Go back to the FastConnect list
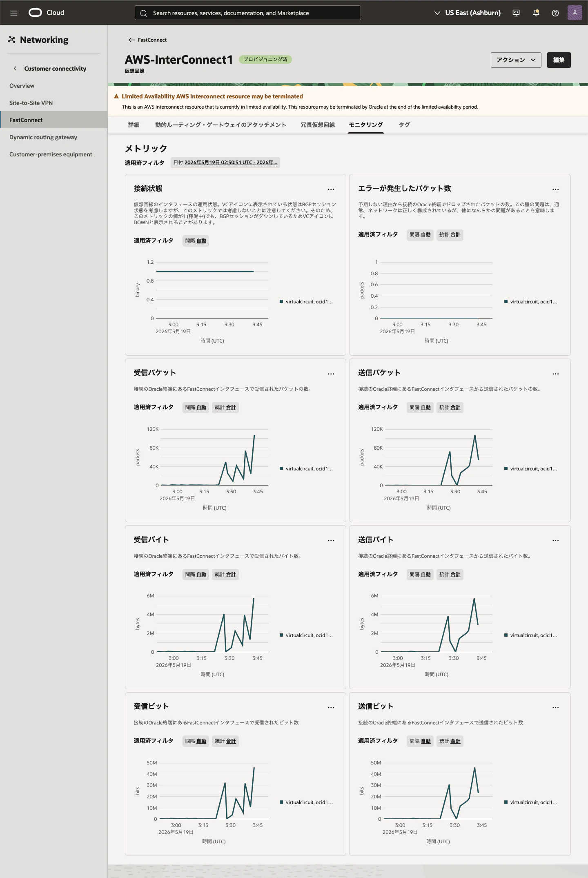The image size is (588, 878). (x=152, y=40)
